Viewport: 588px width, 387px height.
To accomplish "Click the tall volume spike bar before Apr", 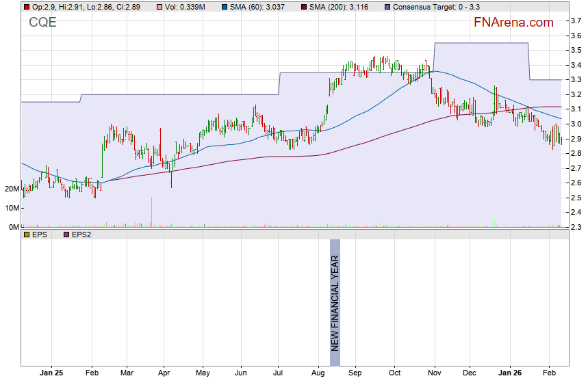I will (x=151, y=212).
